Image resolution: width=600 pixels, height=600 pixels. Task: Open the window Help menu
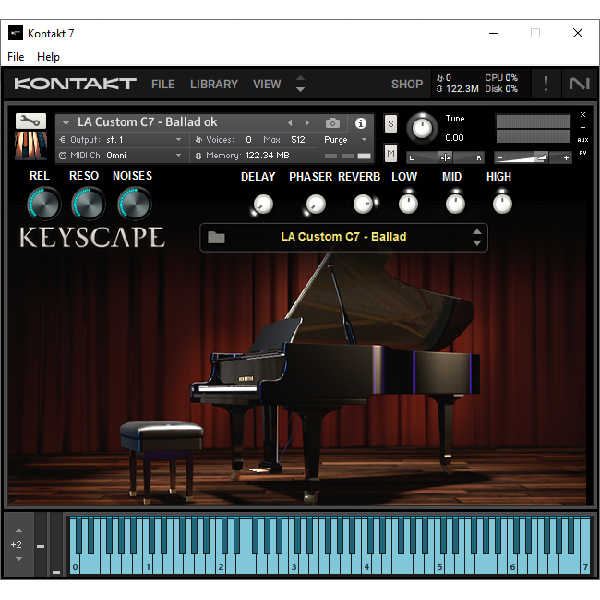click(x=48, y=57)
